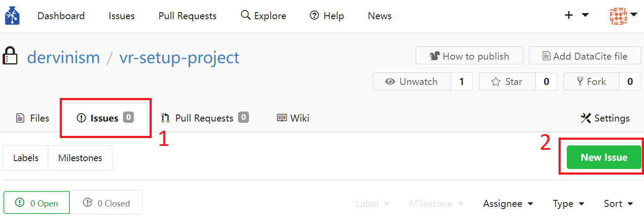Screen dimensions: 644x216
Task: Open the Wiki tab
Action: [293, 118]
